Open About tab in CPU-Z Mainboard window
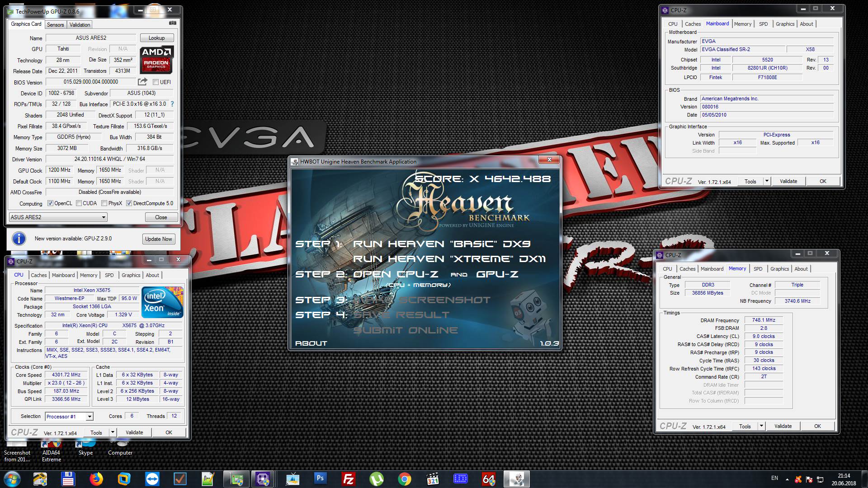Viewport: 868px width, 488px height. tap(807, 24)
